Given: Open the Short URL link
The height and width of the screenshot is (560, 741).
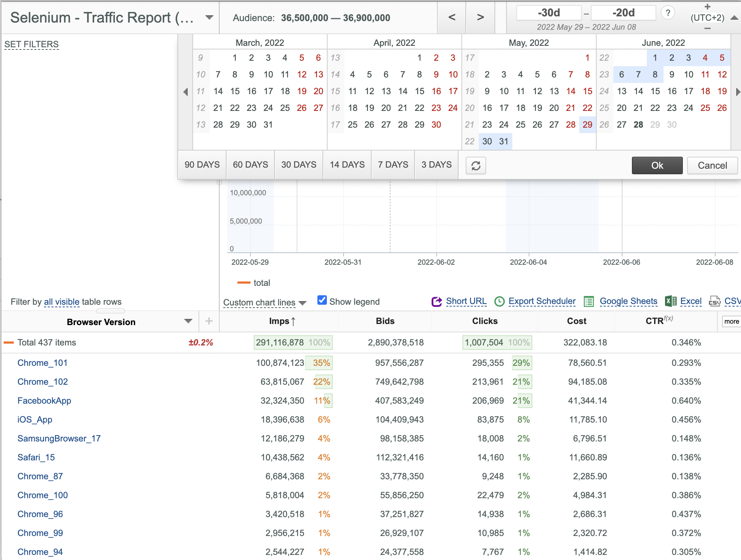Looking at the screenshot, I should click(466, 301).
